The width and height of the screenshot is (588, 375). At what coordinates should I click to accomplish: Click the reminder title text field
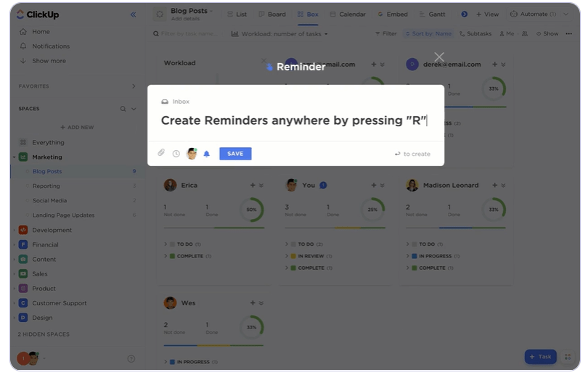point(294,120)
